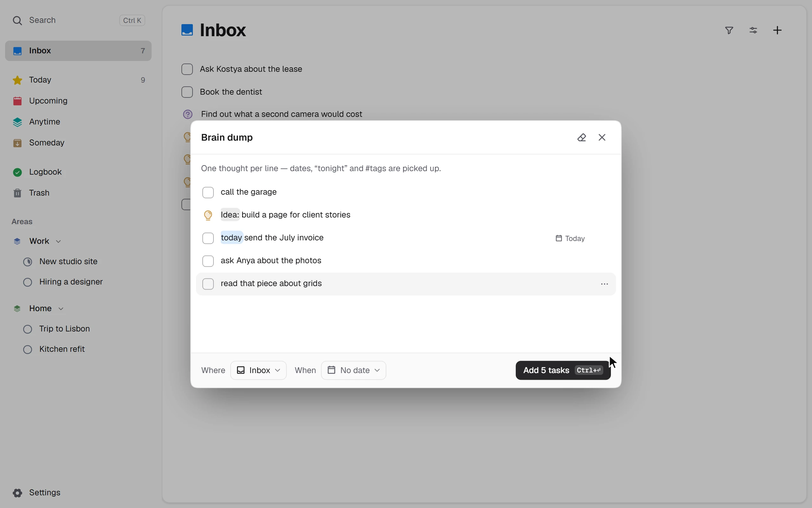Open the Today list in sidebar

tap(78, 80)
